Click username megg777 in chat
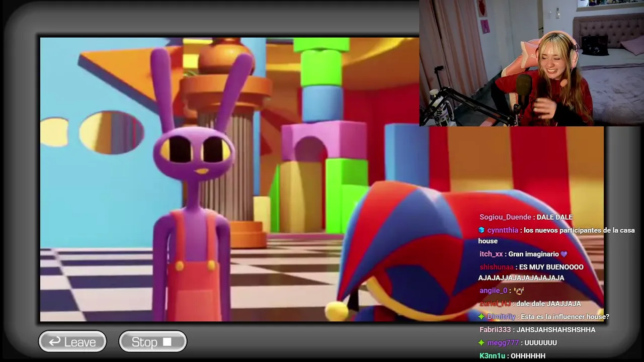 (503, 343)
